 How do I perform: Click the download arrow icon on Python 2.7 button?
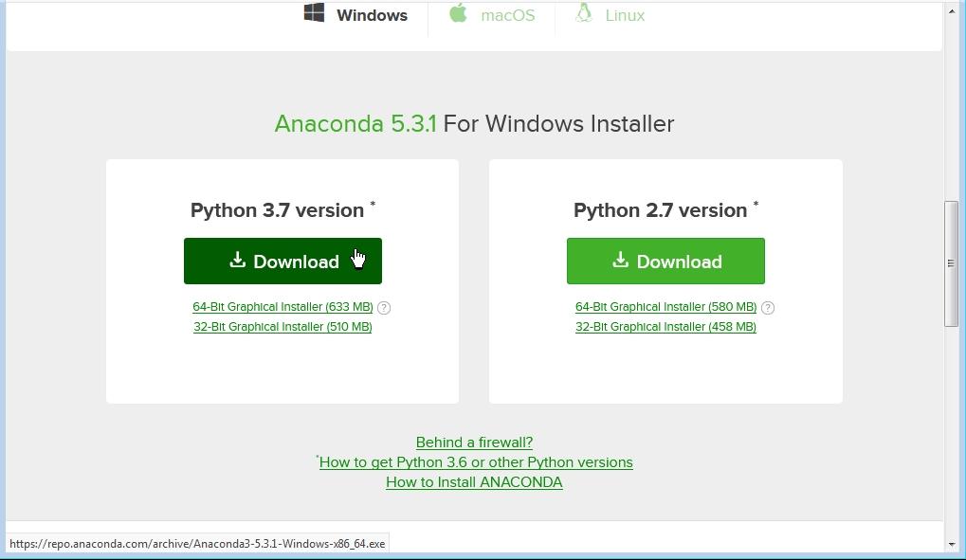point(621,261)
